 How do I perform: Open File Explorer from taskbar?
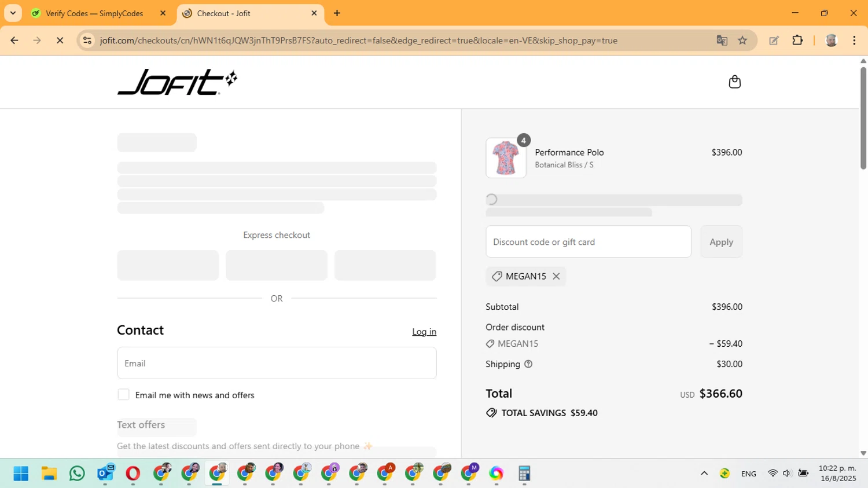(x=49, y=474)
